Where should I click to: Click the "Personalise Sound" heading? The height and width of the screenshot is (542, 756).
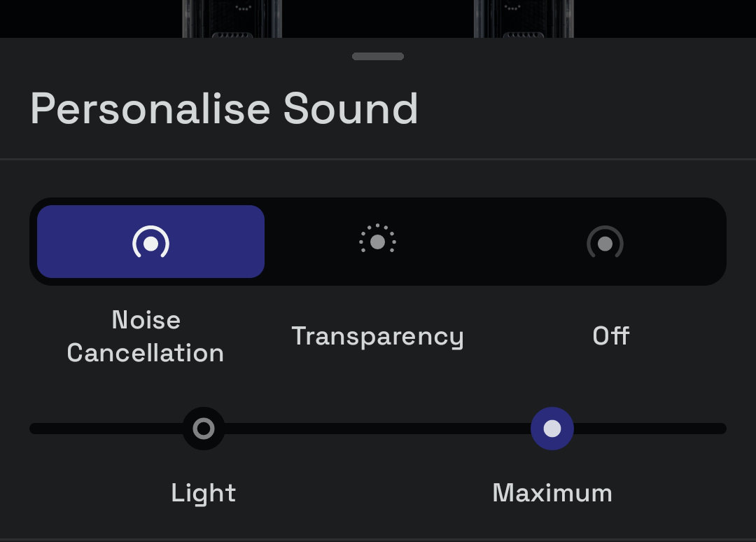click(224, 109)
